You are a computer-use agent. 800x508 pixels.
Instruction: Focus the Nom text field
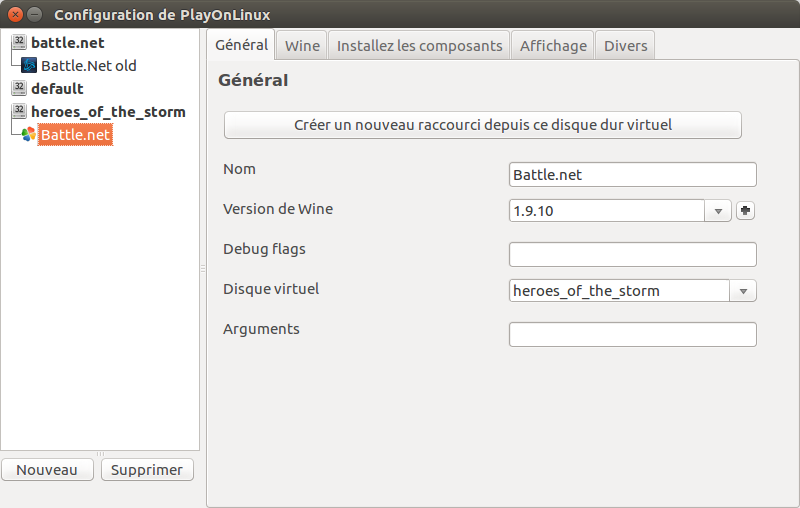click(x=633, y=174)
